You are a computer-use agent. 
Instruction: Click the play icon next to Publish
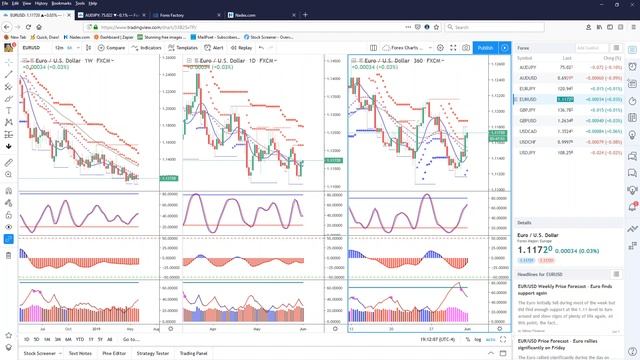tap(504, 48)
